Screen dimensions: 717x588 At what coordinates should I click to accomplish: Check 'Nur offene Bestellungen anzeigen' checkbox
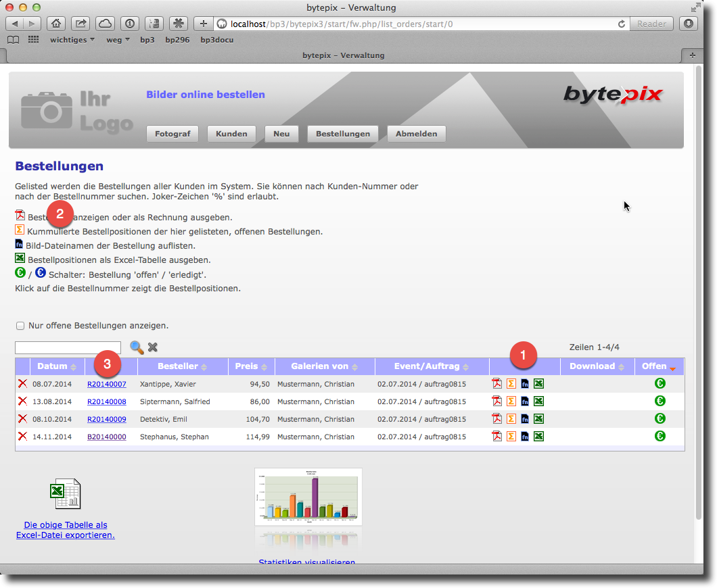coord(20,326)
